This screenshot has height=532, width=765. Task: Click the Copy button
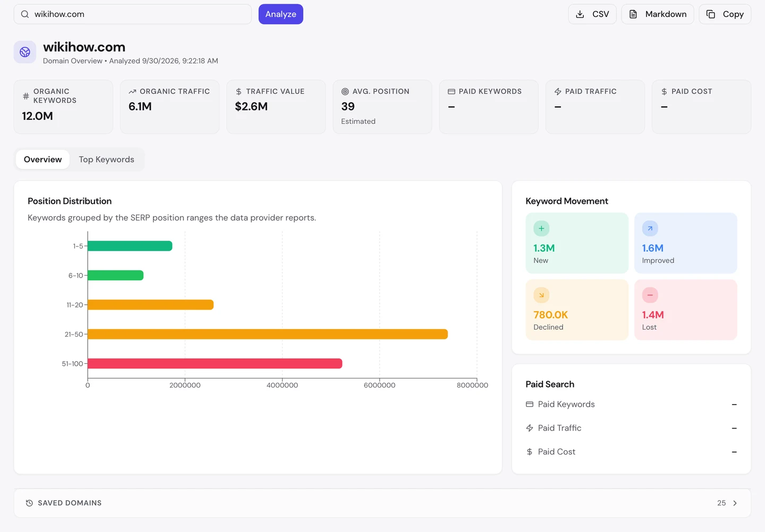725,14
